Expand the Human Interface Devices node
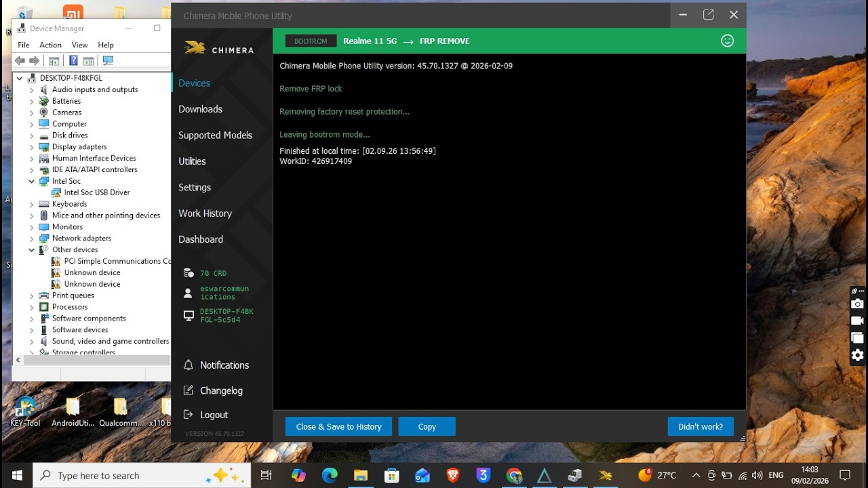868x488 pixels. pos(32,158)
